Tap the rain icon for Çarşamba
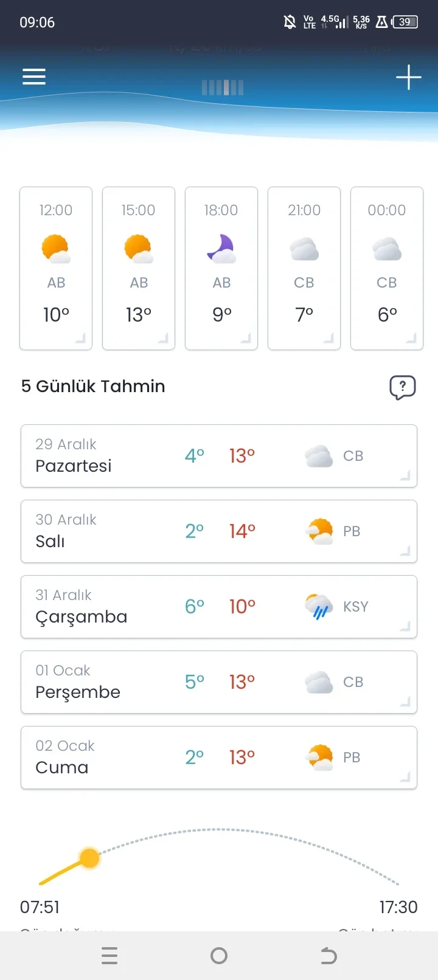Screen dimensions: 438x980 click(x=319, y=607)
